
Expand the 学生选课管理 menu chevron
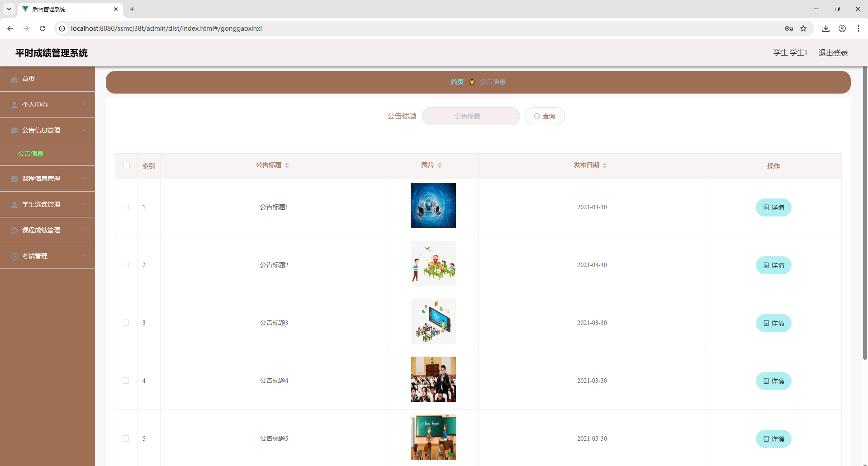coord(84,204)
